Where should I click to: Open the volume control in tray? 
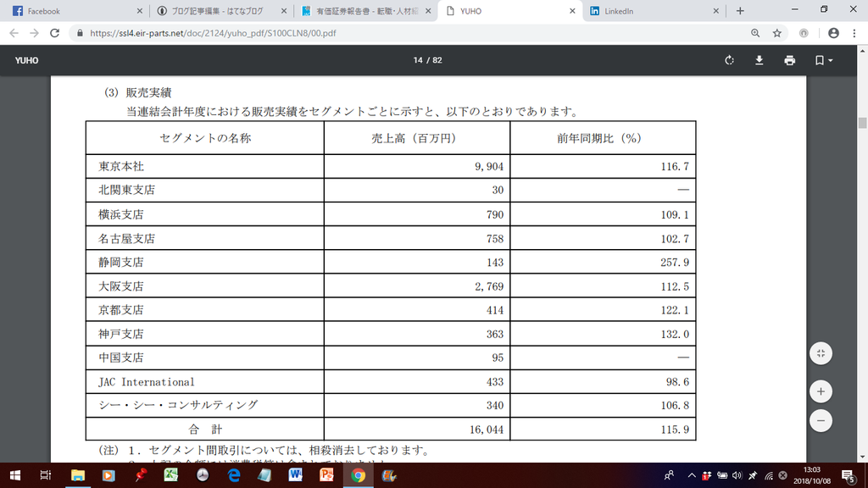pyautogui.click(x=737, y=476)
